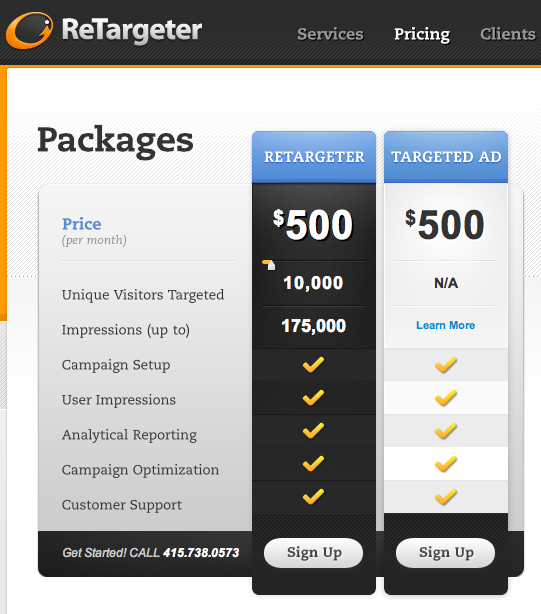
Task: Click the ReTargeter Campaign Optimization checkmark
Action: 314,464
